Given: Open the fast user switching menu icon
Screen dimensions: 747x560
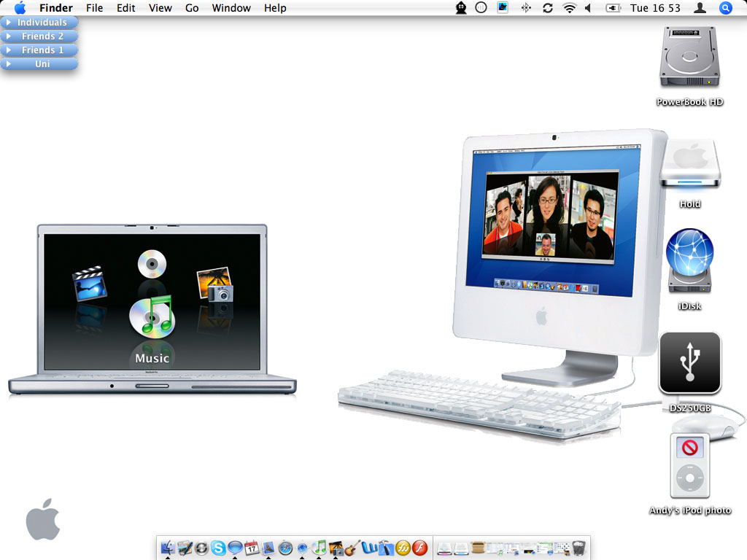Looking at the screenshot, I should coord(700,7).
